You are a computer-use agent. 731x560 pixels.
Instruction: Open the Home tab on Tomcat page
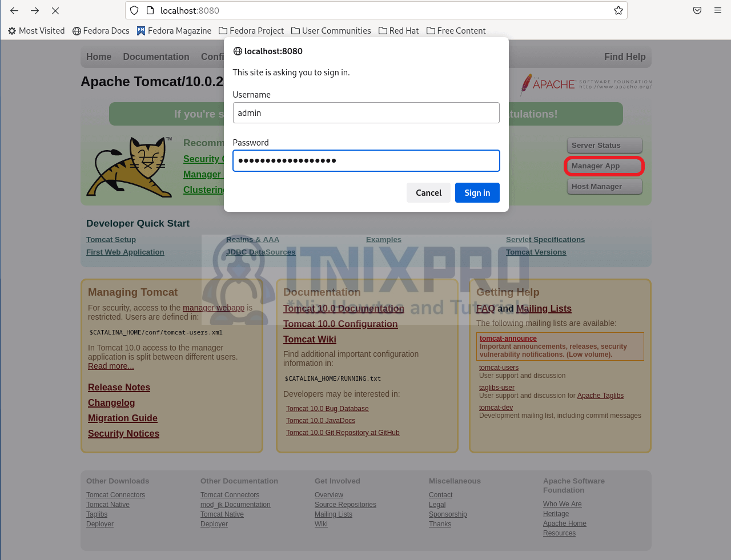pyautogui.click(x=99, y=57)
